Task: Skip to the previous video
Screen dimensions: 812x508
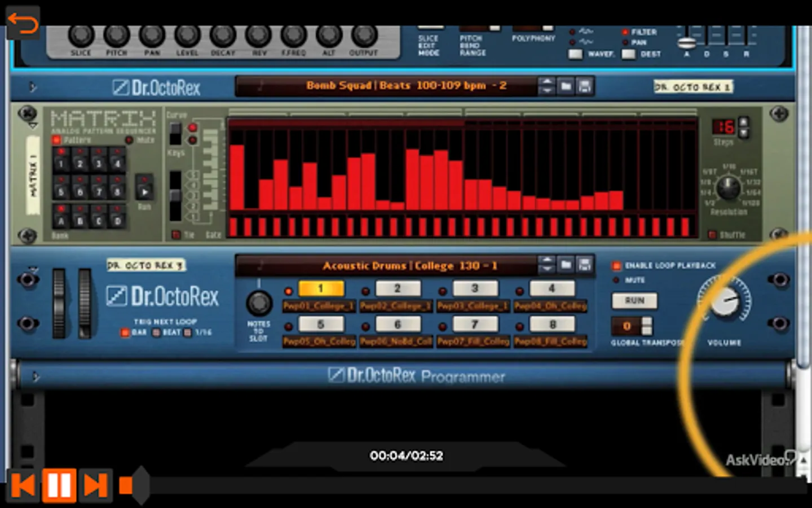Action: pyautogui.click(x=23, y=485)
